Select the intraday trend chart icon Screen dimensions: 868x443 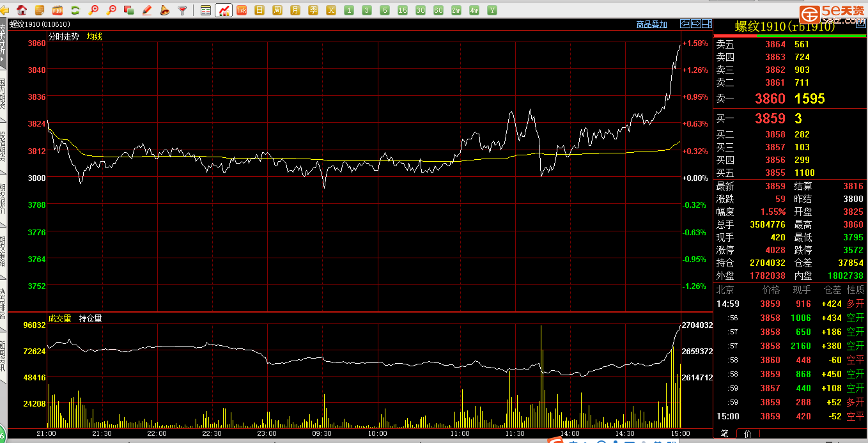(x=224, y=10)
